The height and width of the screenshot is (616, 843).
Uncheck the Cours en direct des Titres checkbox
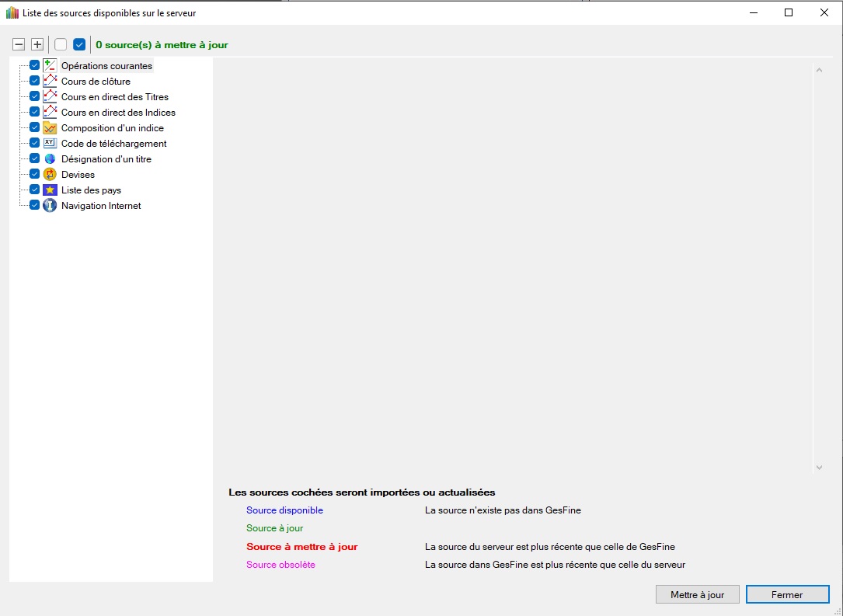point(34,97)
